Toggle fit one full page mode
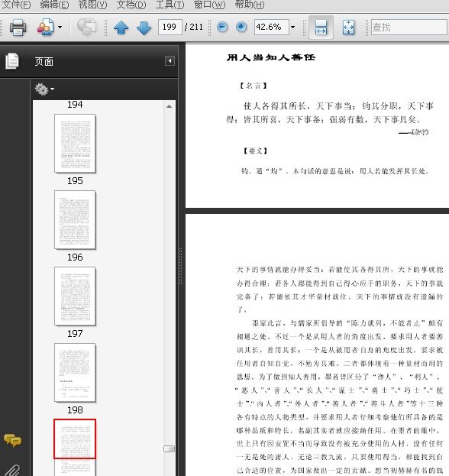Screen dimensions: 449x476 click(348, 28)
